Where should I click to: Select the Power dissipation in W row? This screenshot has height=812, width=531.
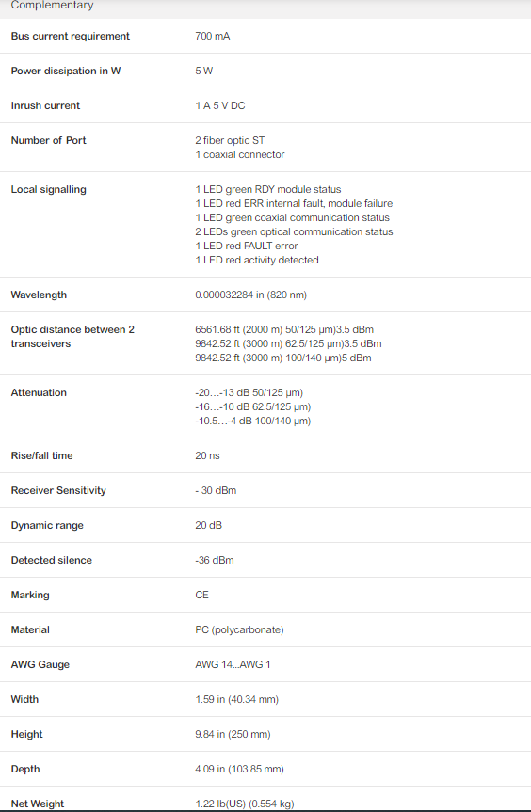tap(265, 71)
